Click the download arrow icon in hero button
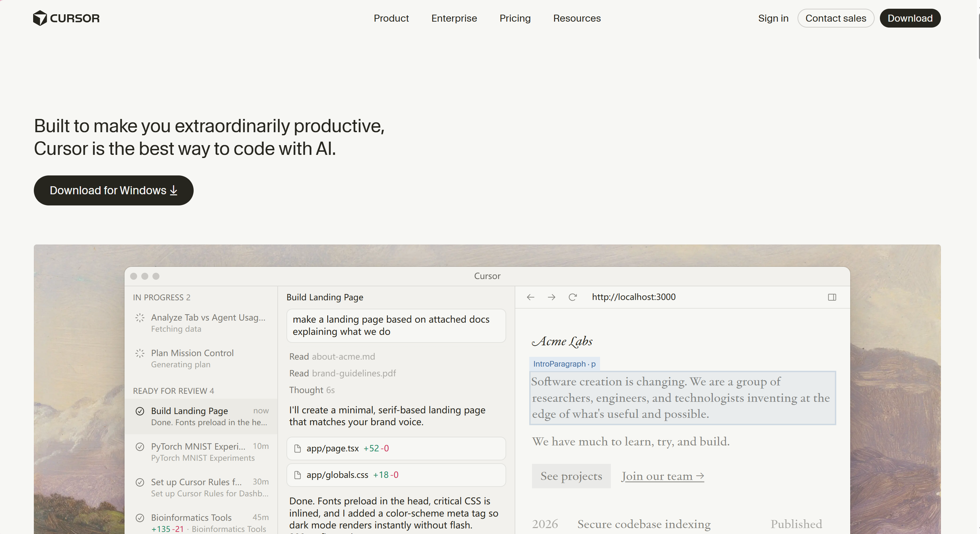Viewport: 980px width, 534px height. [173, 190]
